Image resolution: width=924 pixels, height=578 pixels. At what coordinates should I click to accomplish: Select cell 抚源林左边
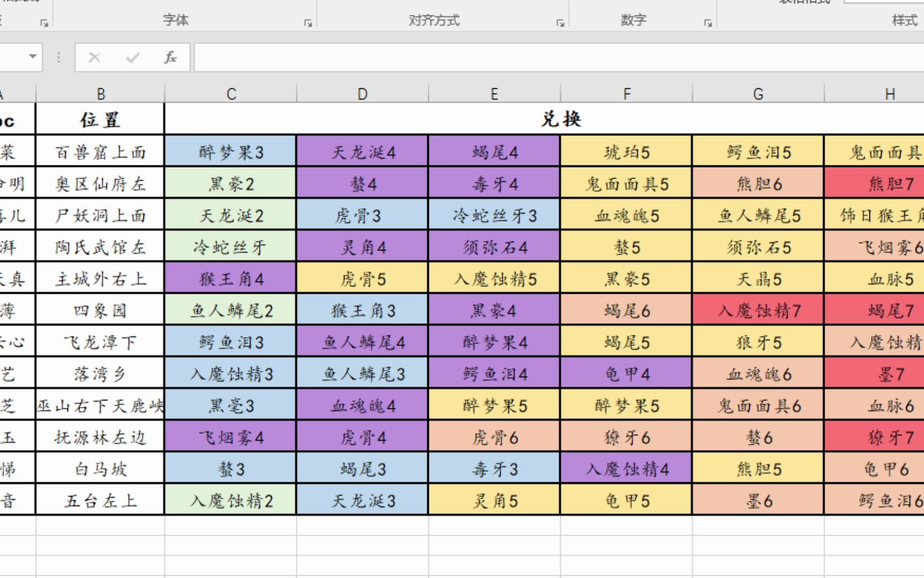click(x=100, y=437)
